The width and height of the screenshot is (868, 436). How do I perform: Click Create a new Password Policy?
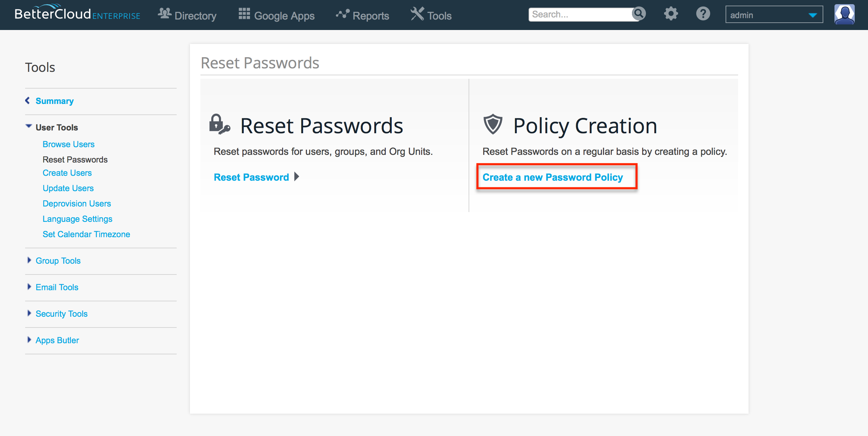[x=553, y=177]
